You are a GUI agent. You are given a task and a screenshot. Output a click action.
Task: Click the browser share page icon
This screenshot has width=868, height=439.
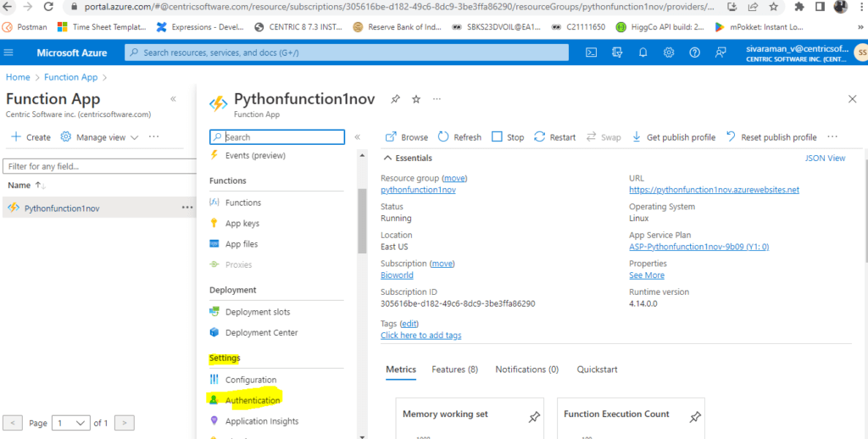pyautogui.click(x=753, y=7)
